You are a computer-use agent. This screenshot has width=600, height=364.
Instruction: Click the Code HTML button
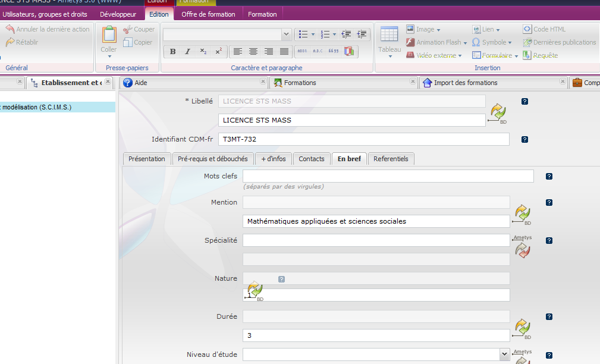point(544,29)
